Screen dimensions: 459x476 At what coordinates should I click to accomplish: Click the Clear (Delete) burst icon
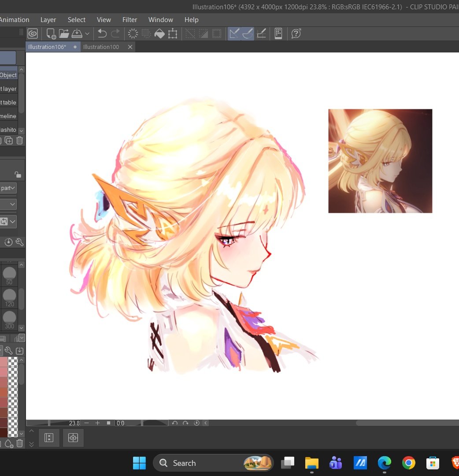133,33
